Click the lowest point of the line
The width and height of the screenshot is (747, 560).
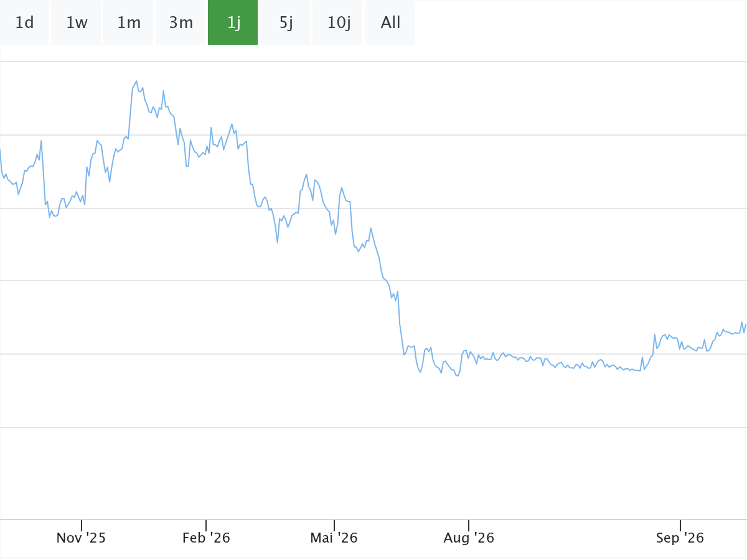458,376
